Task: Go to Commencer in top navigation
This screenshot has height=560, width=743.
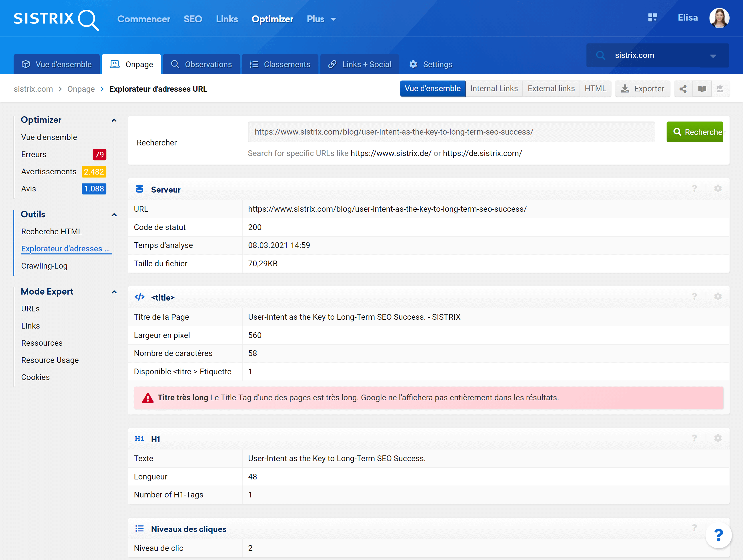Action: pyautogui.click(x=144, y=19)
